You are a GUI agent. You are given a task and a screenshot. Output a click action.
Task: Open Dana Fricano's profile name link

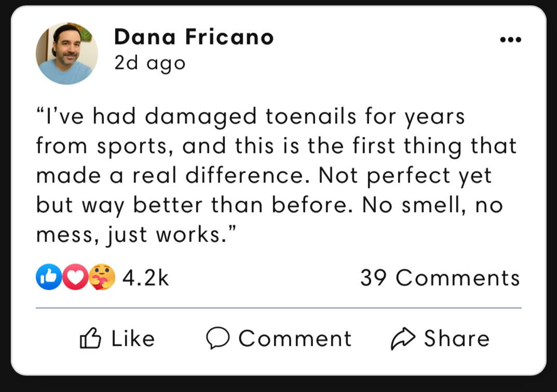click(x=194, y=37)
